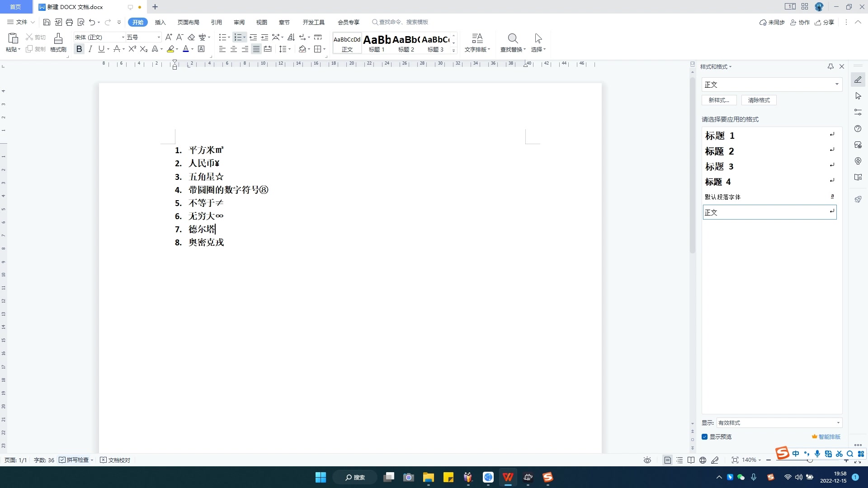
Task: Switch to Web layout globe icon
Action: 703,460
